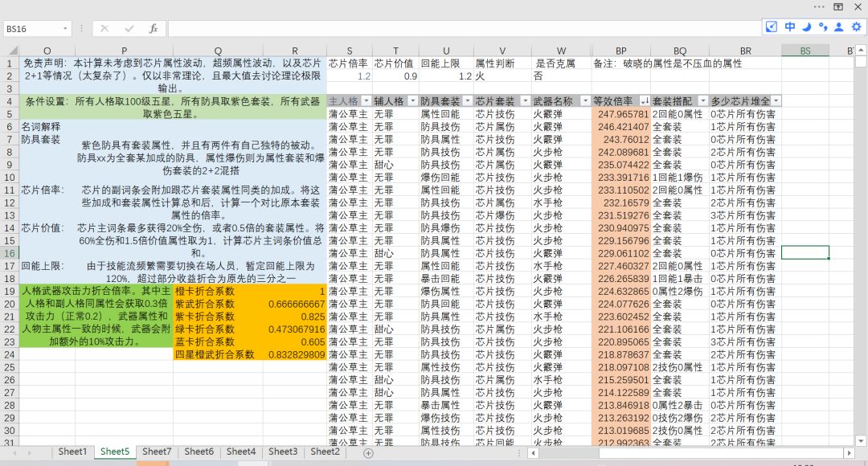Click the 橙卡折合系数 label cell
Viewport: 868px width, 466px height.
[218, 291]
